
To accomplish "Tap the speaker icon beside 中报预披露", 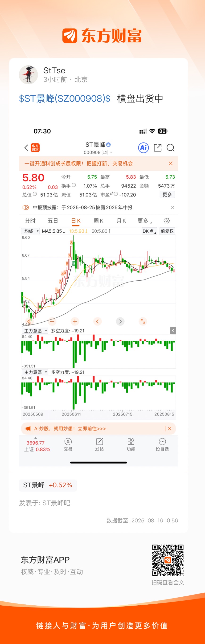I will pyautogui.click(x=26, y=207).
